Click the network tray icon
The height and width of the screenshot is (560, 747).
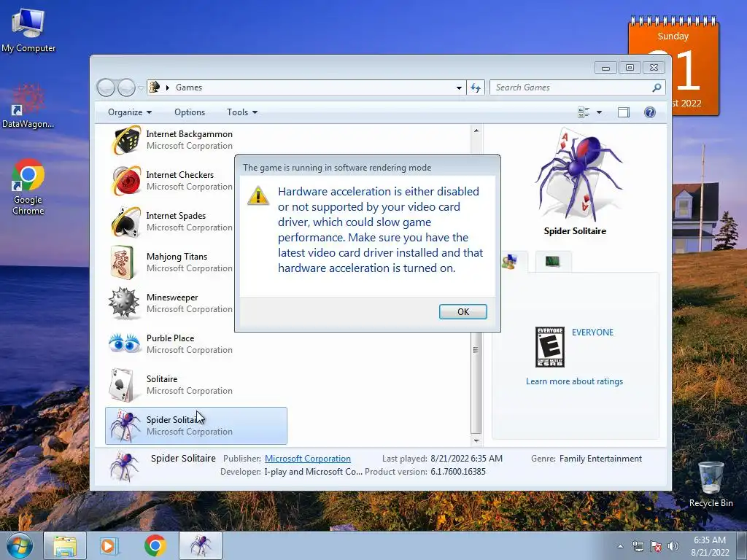(638, 546)
